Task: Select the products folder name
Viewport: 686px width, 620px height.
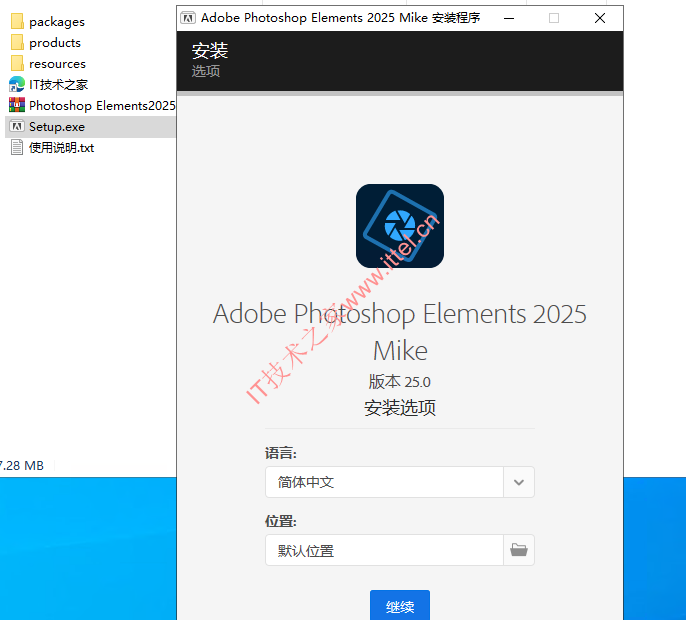Action: [x=55, y=43]
